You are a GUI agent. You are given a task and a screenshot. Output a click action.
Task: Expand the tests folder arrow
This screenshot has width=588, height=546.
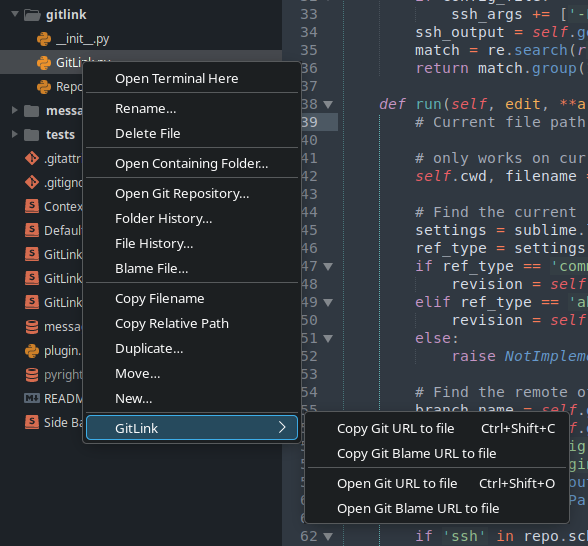click(15, 134)
